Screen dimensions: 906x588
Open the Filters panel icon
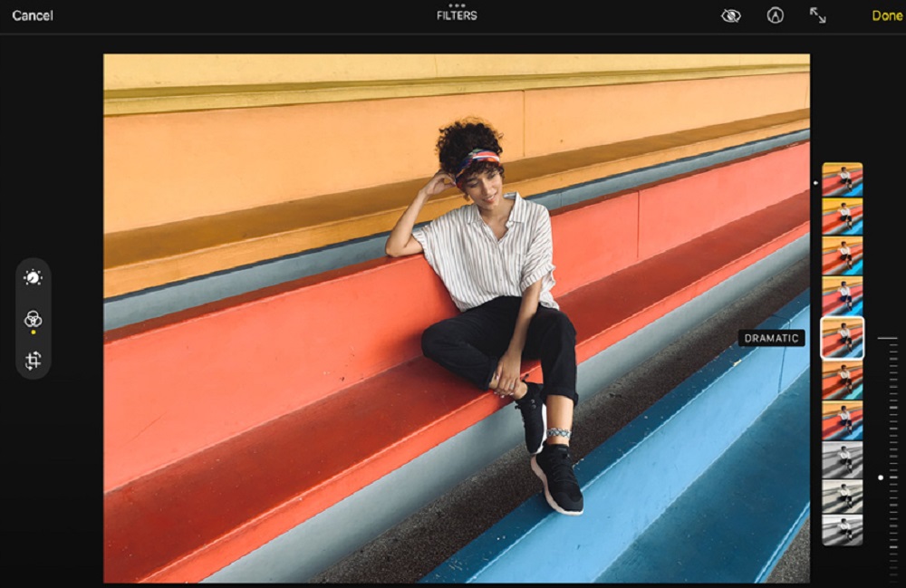pos(33,317)
